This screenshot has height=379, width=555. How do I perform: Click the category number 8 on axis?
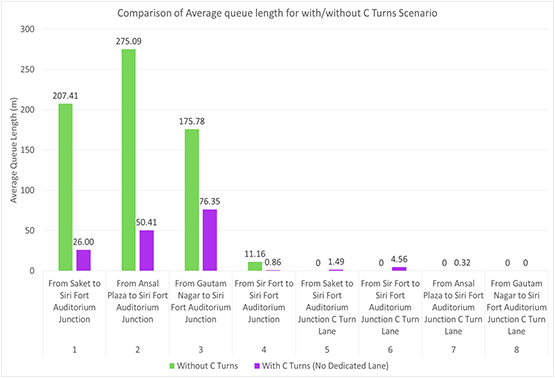516,350
